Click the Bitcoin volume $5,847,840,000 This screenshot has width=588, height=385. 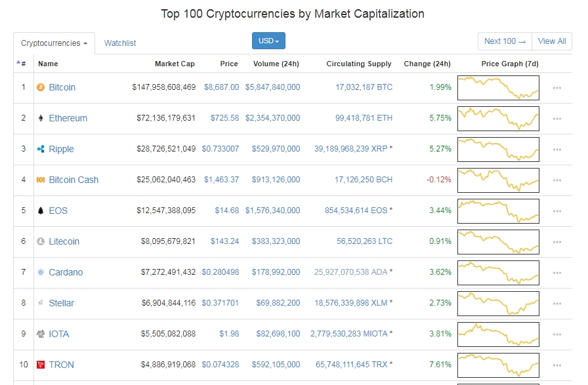pyautogui.click(x=272, y=87)
